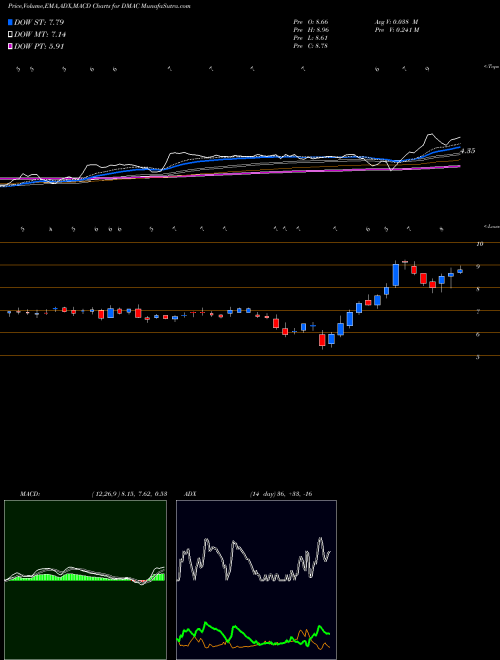Image resolution: width=500 pixels, height=660 pixels.
Task: Click the price axis label 7
Action: (478, 312)
